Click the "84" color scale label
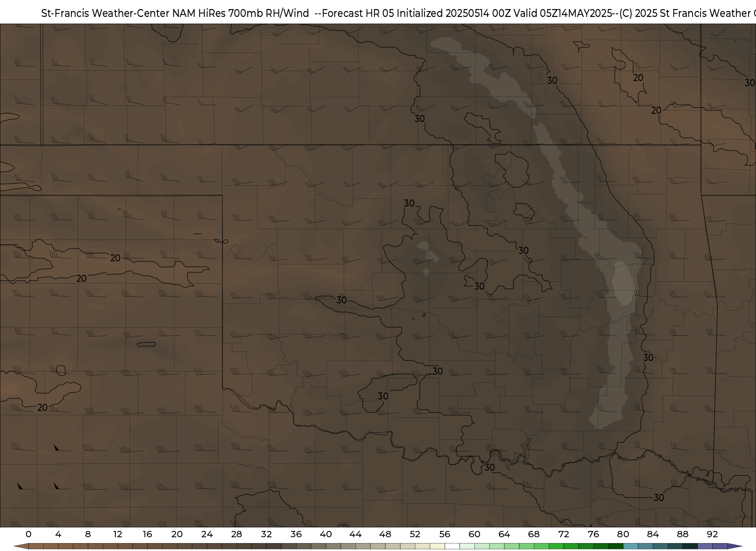The width and height of the screenshot is (756, 551). [x=653, y=534]
